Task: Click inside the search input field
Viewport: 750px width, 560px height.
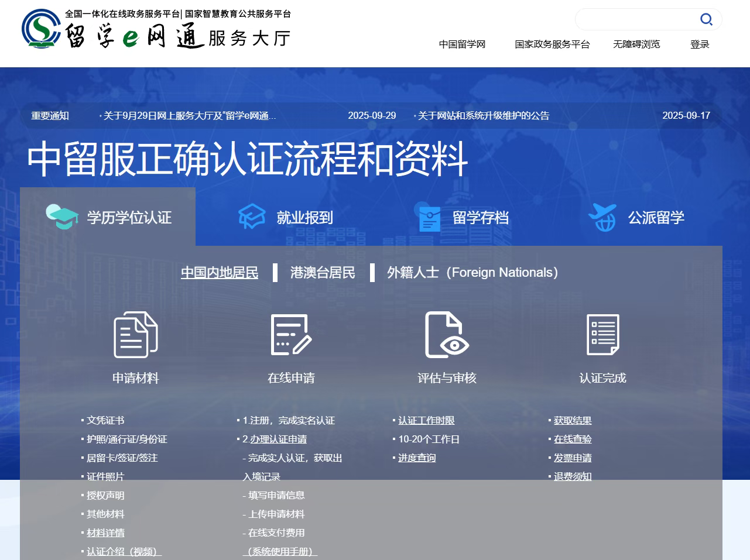Action: tap(635, 19)
